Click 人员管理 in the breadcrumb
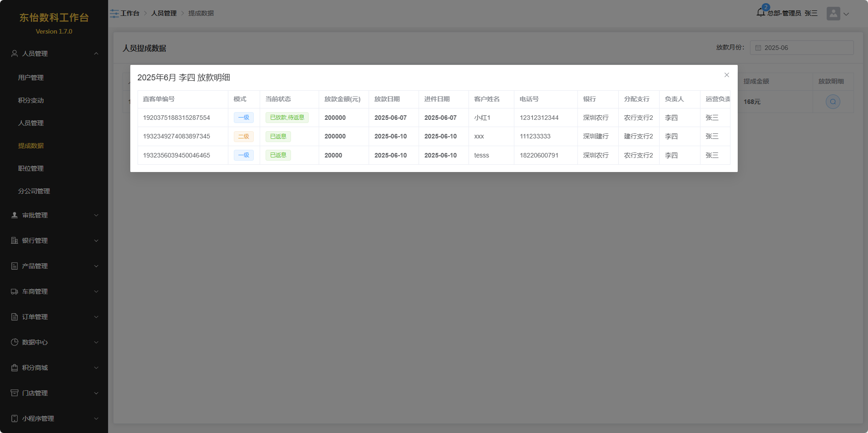The height and width of the screenshot is (433, 868). pyautogui.click(x=163, y=14)
